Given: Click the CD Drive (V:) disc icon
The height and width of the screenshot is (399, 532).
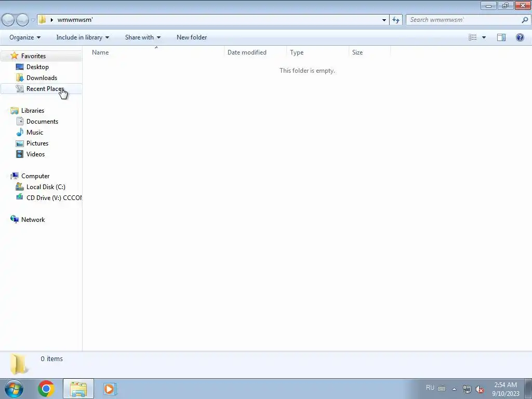Looking at the screenshot, I should click(20, 197).
